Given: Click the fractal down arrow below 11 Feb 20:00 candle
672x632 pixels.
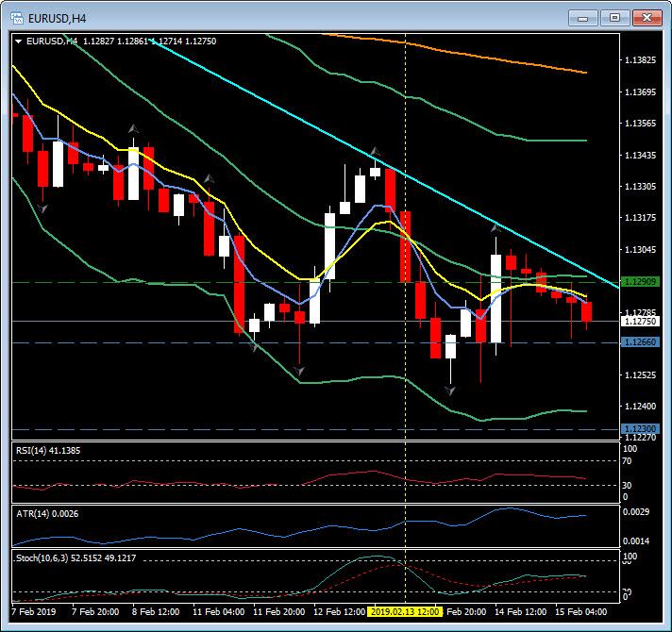Looking at the screenshot, I should coord(299,371).
